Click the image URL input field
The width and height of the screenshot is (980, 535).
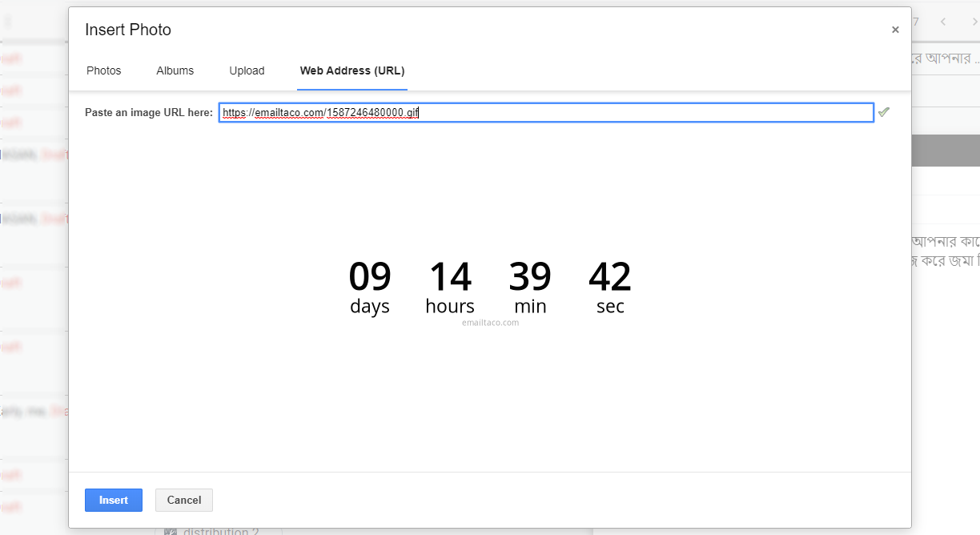546,113
